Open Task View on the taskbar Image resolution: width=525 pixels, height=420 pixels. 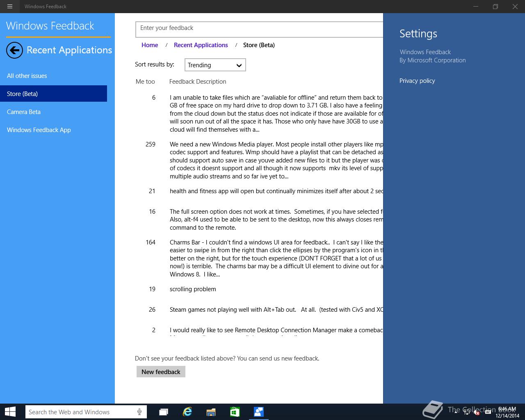tap(164, 412)
